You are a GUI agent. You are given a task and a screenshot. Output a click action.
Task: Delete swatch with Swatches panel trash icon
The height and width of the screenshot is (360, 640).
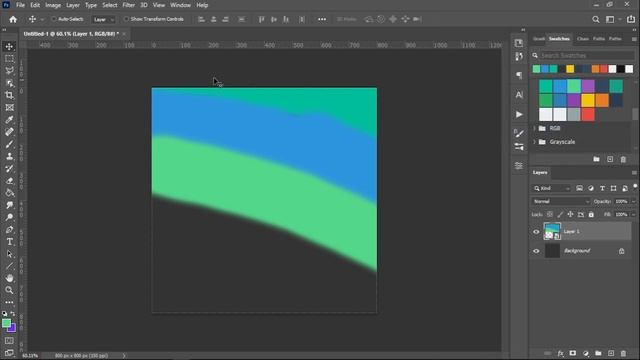pyautogui.click(x=623, y=159)
